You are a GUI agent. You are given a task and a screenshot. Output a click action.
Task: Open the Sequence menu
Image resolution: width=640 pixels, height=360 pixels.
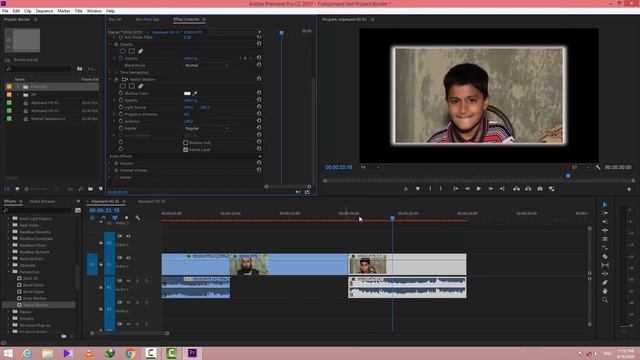pyautogui.click(x=44, y=11)
